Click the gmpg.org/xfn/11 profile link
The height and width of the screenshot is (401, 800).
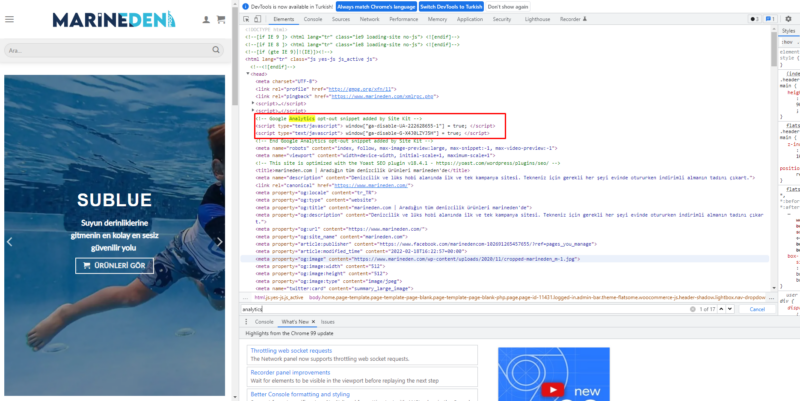359,89
